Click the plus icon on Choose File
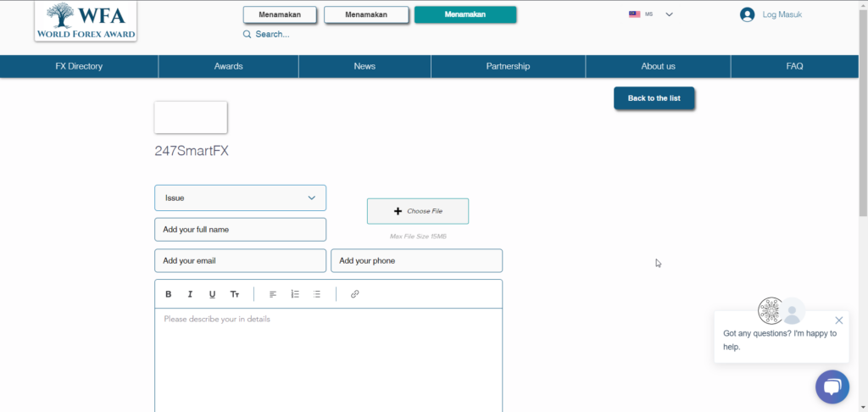 [398, 211]
